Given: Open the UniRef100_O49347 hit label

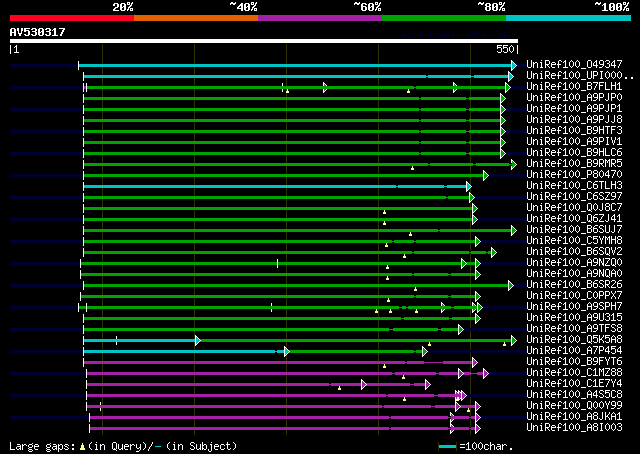Looking at the screenshot, I should [574, 64].
